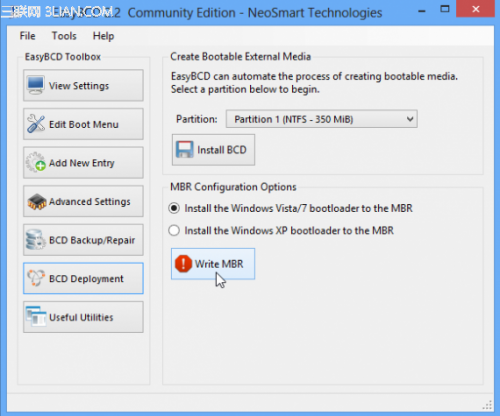
Task: Minimize the EasyBCD window
Action: pos(422,10)
